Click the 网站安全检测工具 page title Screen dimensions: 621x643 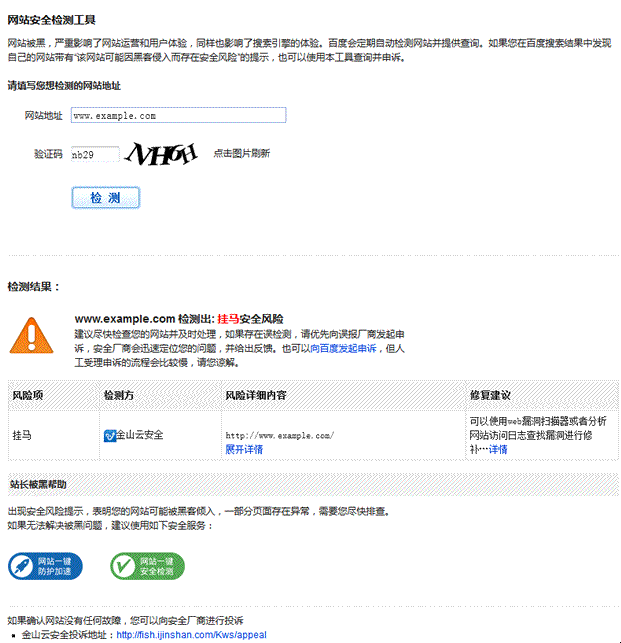pos(52,20)
